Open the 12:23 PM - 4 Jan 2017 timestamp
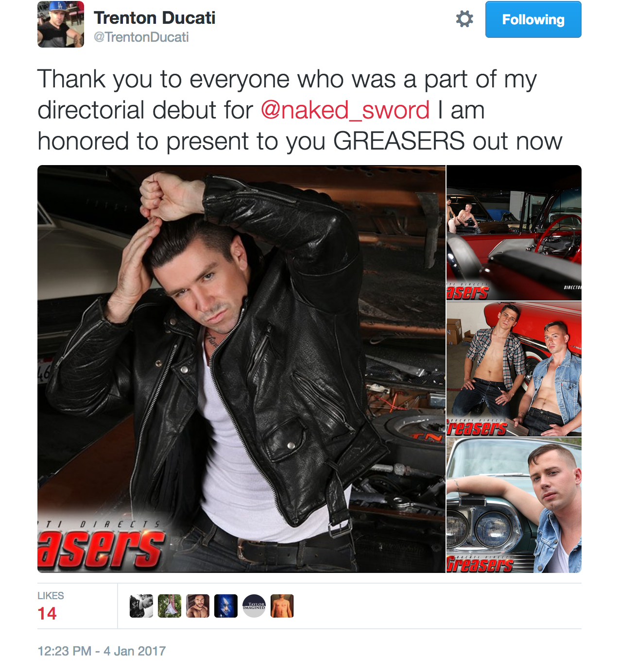Screen dimensions: 618x672 tap(102, 651)
